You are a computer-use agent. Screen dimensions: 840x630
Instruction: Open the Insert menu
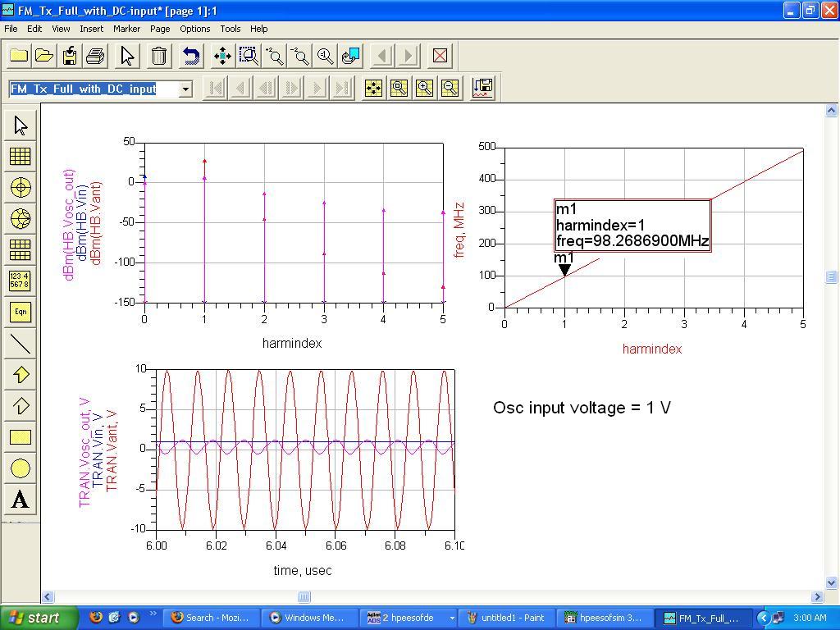pyautogui.click(x=91, y=29)
